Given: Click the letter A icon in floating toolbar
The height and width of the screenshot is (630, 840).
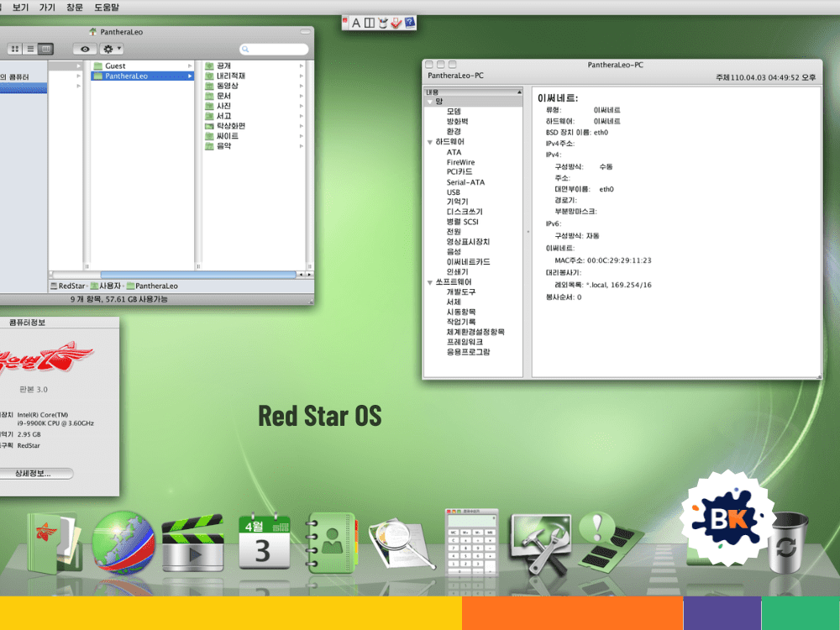Looking at the screenshot, I should [x=355, y=23].
